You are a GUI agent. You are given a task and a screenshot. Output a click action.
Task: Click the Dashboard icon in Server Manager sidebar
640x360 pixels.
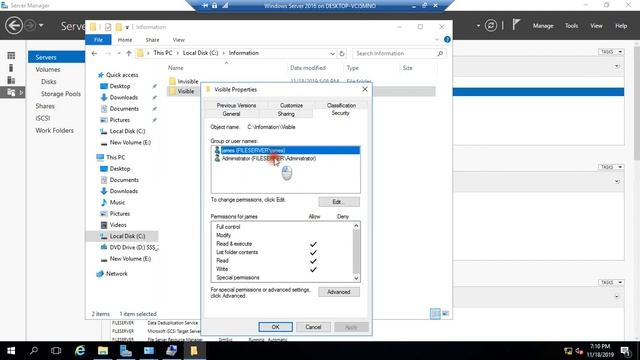(11, 56)
